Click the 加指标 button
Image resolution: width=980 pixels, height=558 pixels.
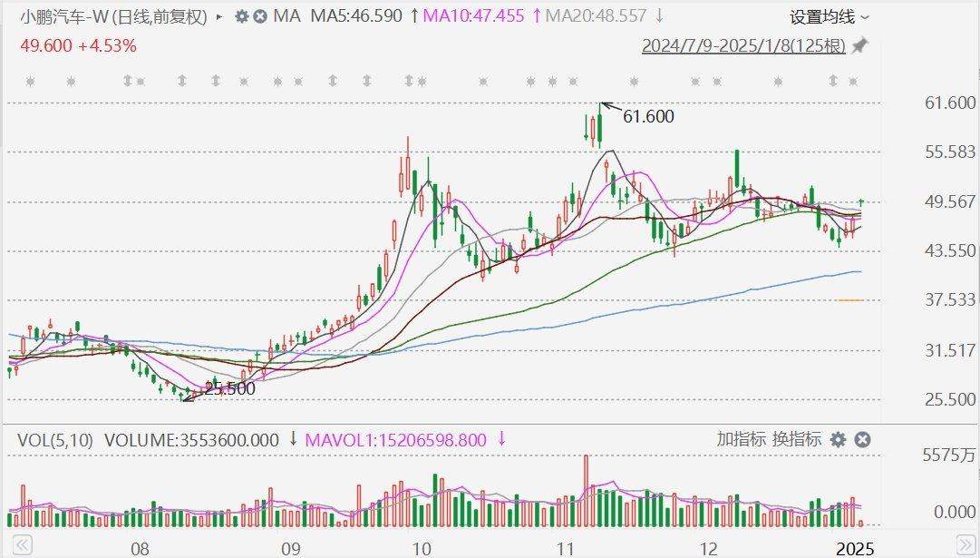(741, 439)
